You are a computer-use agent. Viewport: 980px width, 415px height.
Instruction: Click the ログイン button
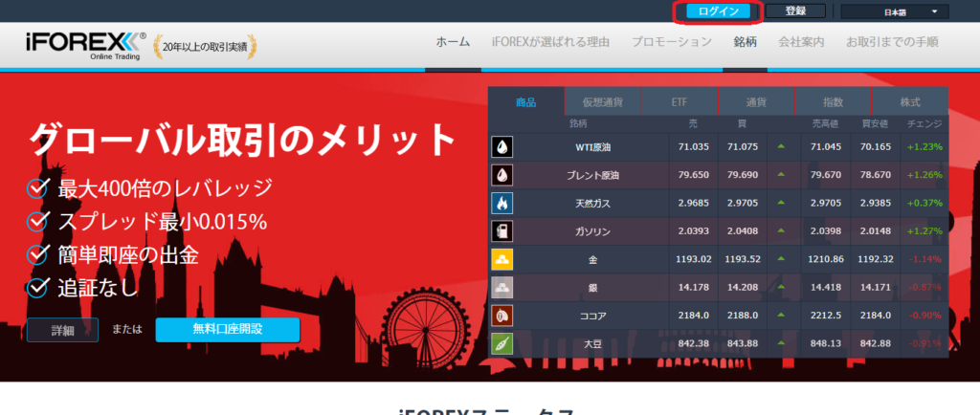pos(718,11)
